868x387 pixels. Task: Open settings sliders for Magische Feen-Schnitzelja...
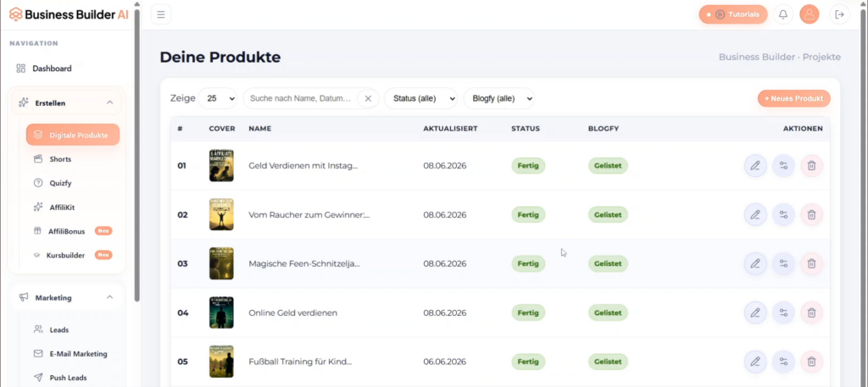click(x=783, y=263)
